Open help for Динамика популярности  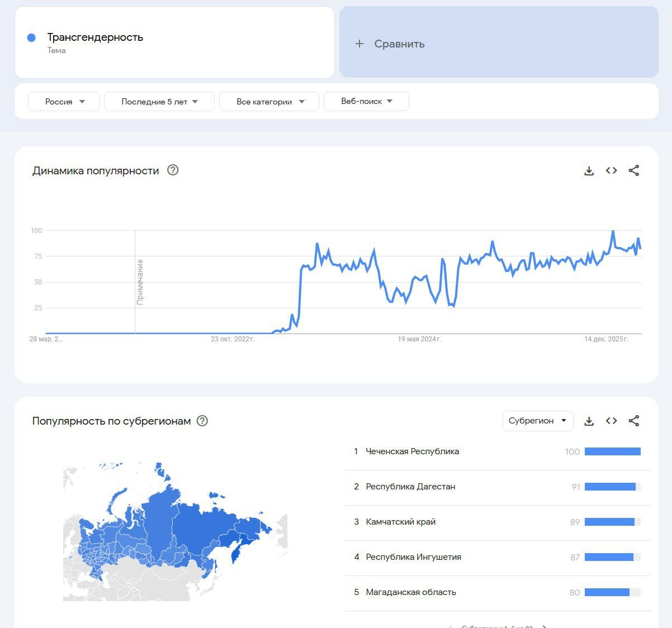pyautogui.click(x=173, y=170)
